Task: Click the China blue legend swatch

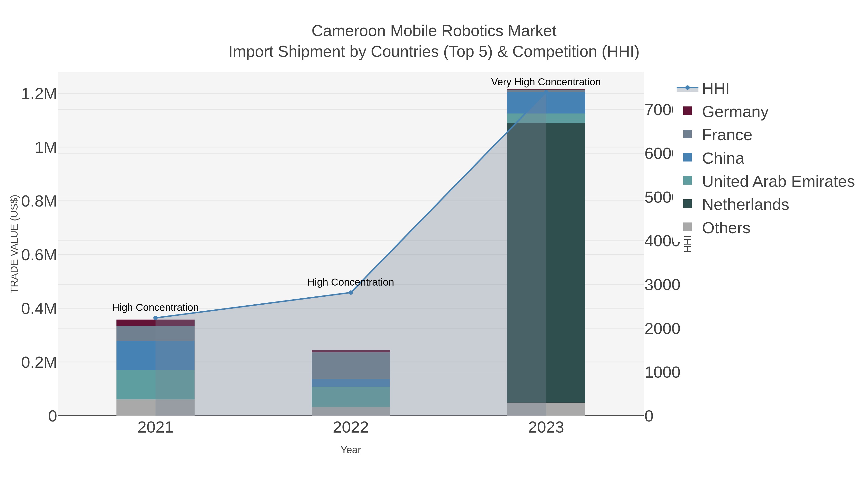Action: [x=687, y=157]
